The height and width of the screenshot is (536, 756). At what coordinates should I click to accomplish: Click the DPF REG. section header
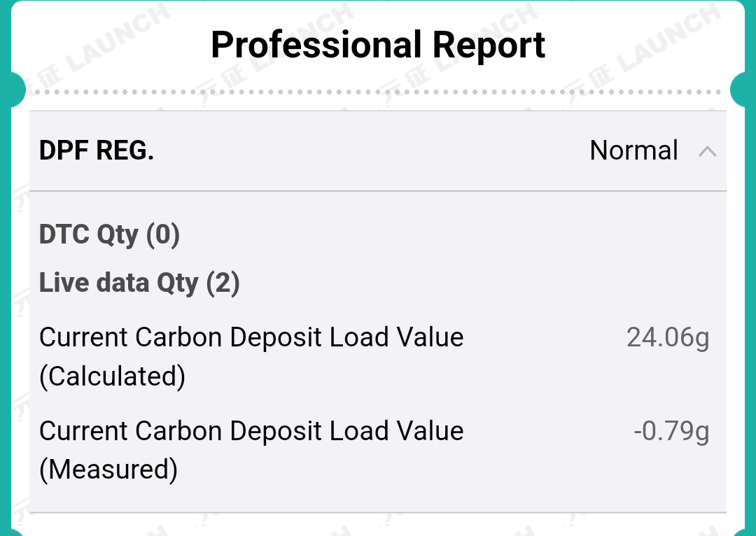(x=97, y=150)
